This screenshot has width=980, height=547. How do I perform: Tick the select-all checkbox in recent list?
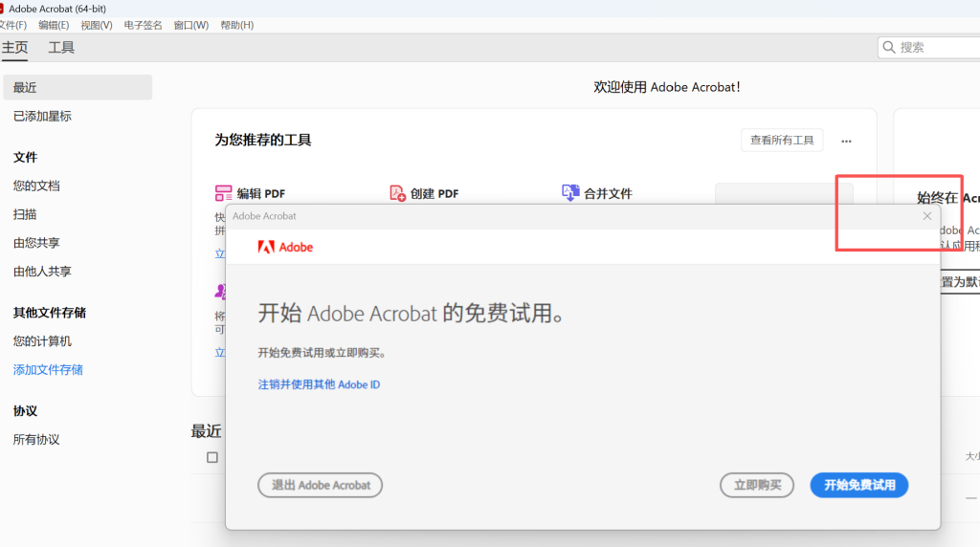212,457
